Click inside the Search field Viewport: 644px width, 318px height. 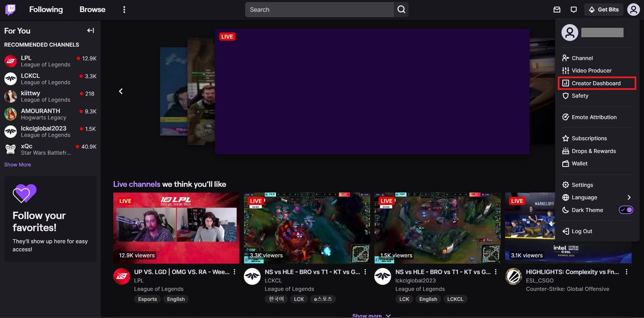(319, 9)
